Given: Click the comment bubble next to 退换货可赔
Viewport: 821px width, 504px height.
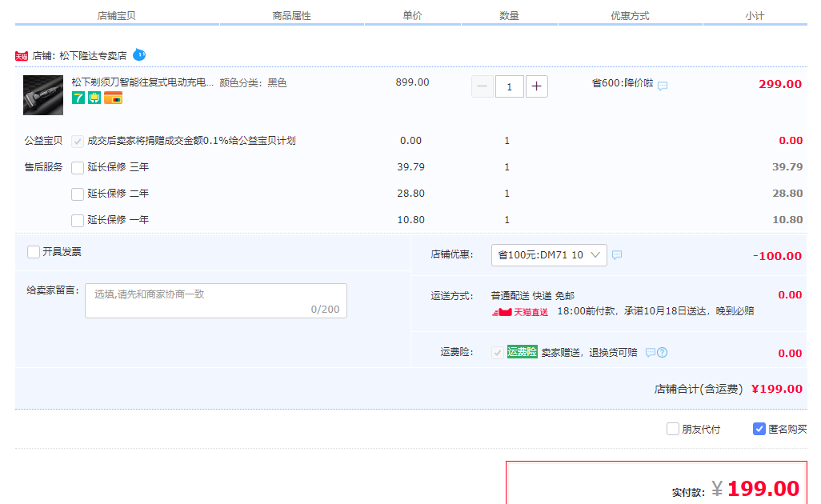Looking at the screenshot, I should (651, 352).
